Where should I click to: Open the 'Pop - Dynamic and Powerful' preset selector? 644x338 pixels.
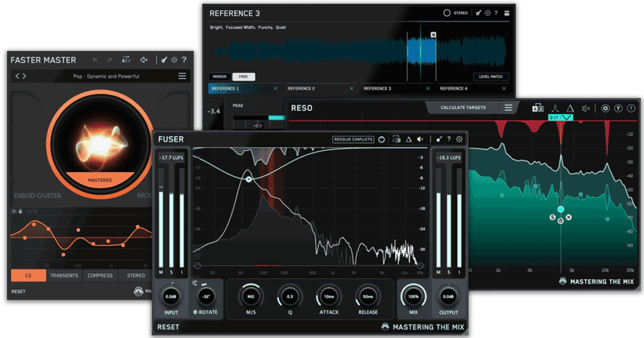pyautogui.click(x=106, y=76)
